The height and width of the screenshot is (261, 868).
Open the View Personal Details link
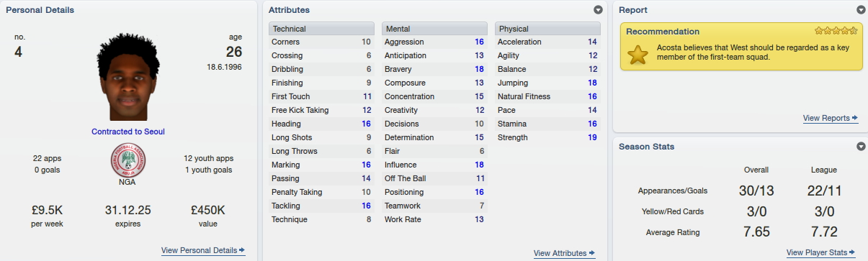click(x=199, y=250)
